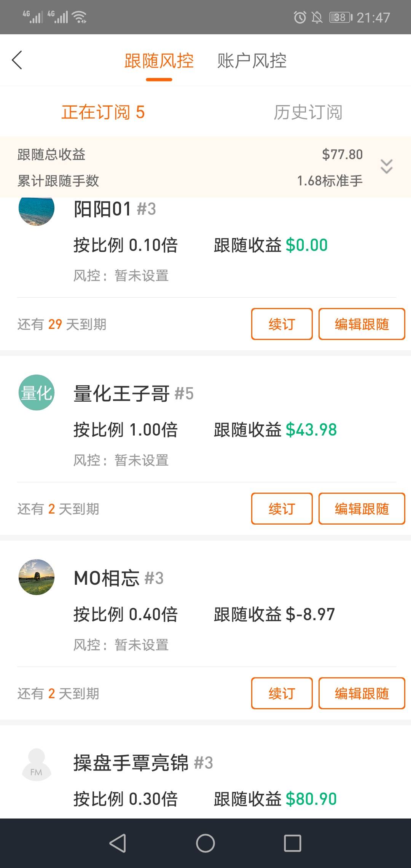This screenshot has width=411, height=868.
Task: Tap MO相忘 landscape avatar
Action: click(x=37, y=577)
